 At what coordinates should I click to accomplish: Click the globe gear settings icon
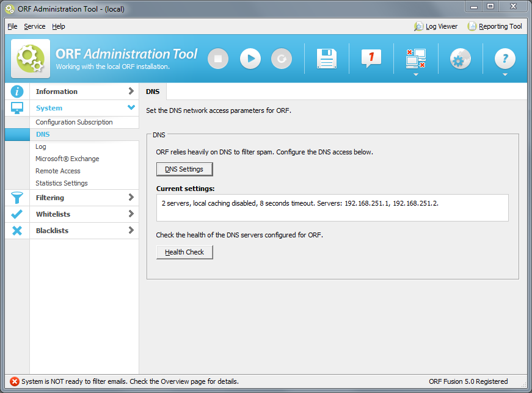(x=461, y=59)
